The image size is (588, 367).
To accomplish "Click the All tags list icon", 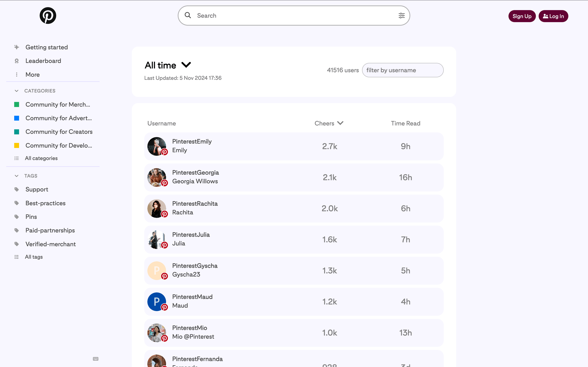I will (16, 257).
